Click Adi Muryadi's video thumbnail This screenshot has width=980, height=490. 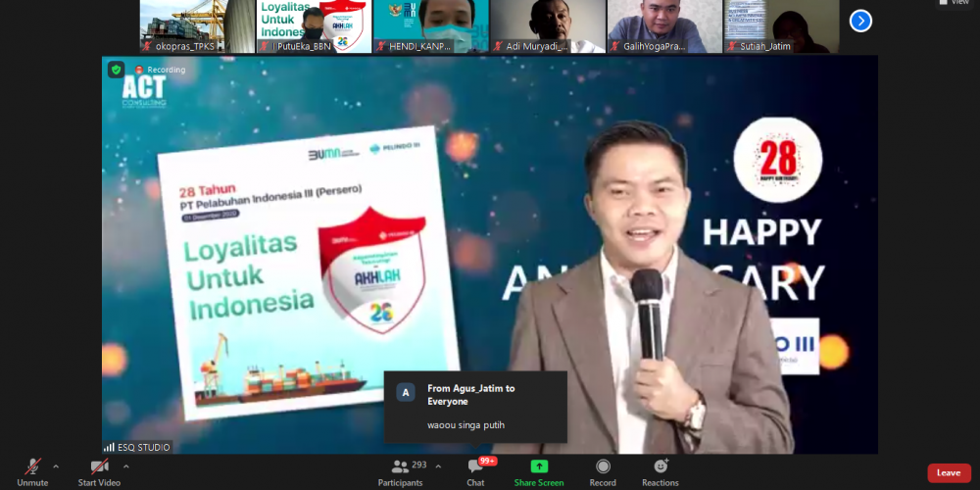[x=547, y=26]
